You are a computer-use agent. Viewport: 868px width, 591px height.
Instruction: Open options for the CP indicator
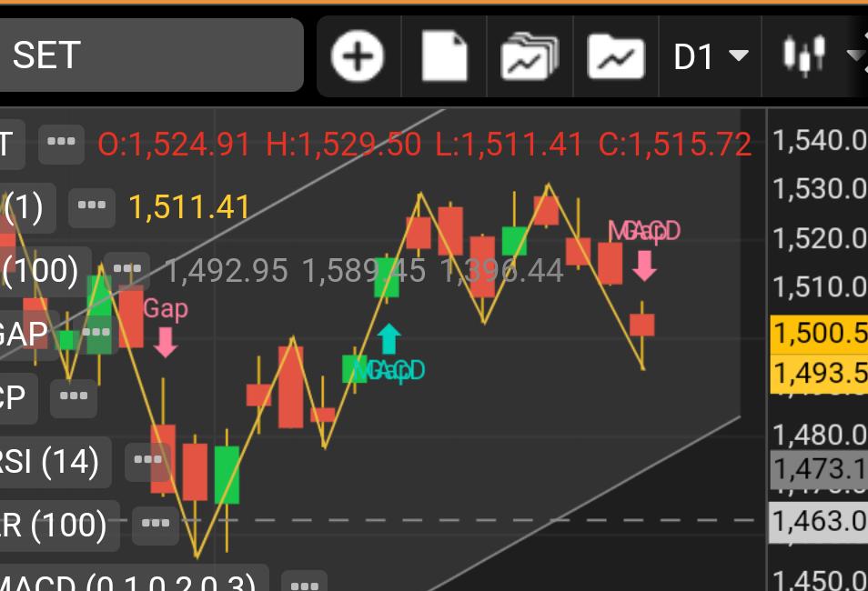point(74,396)
